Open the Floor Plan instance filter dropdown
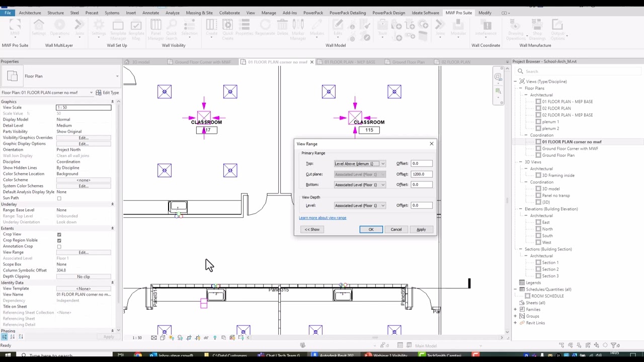 [x=91, y=93]
